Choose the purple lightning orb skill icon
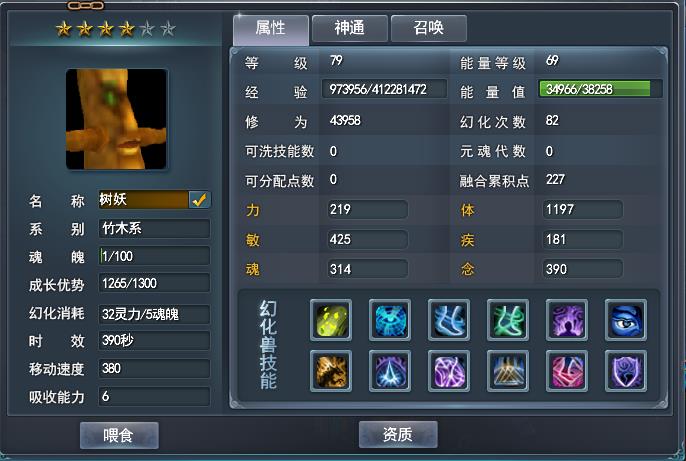 [449, 371]
